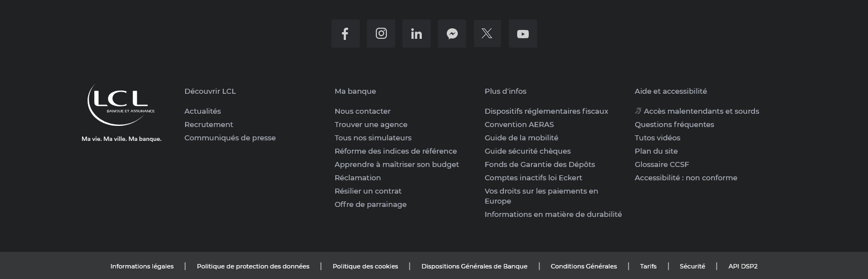Open Informations légales in bottom bar
Image resolution: width=868 pixels, height=279 pixels.
point(142,266)
